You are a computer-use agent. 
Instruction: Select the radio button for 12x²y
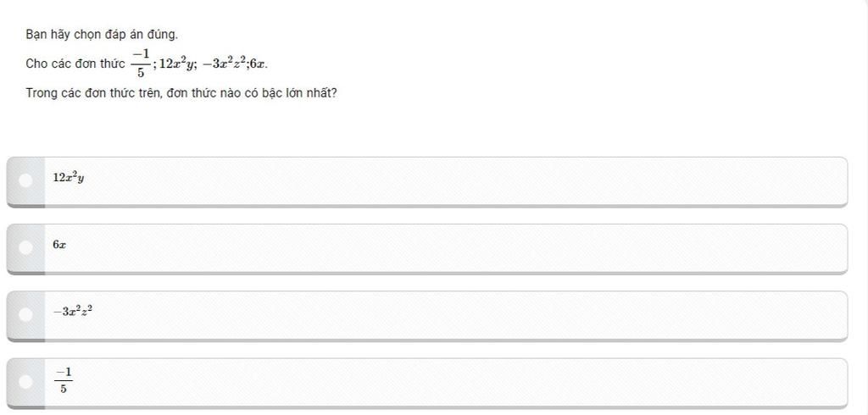point(25,180)
